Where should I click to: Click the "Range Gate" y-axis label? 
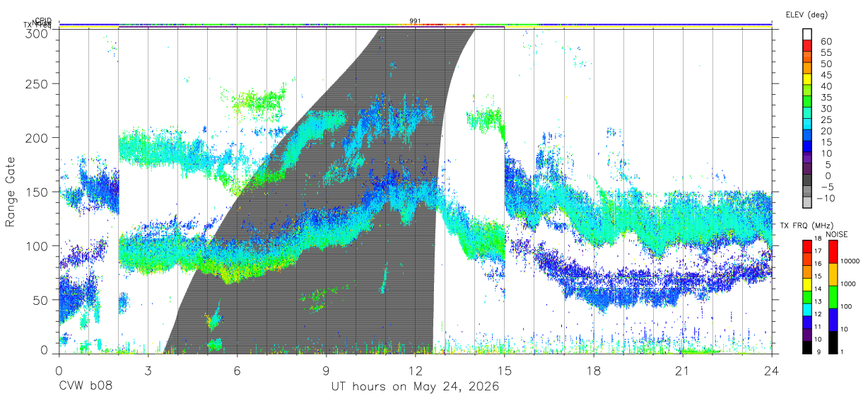tap(11, 192)
